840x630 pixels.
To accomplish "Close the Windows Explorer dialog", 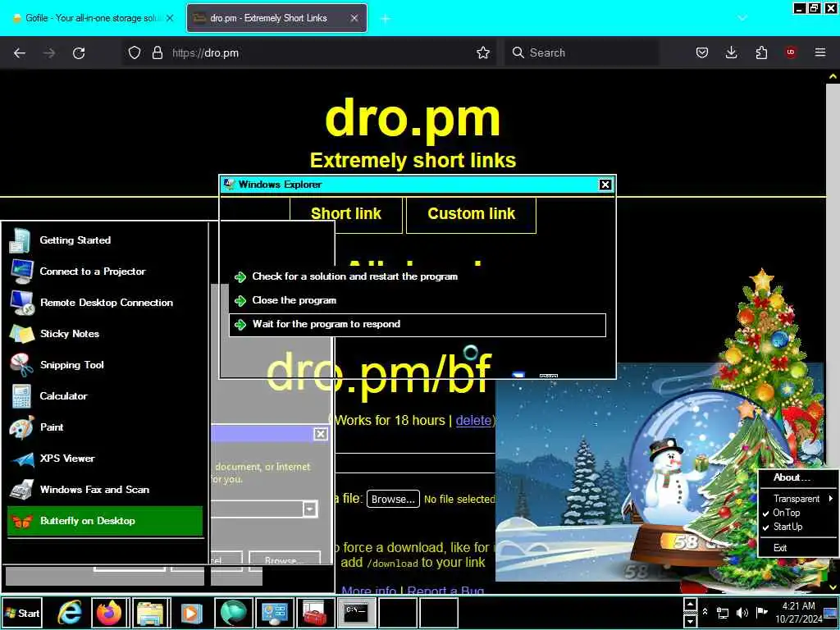I will tap(605, 185).
